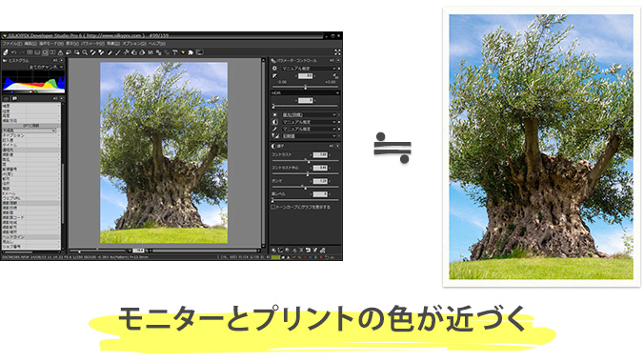Adjust the ガンマ slider

[305, 188]
